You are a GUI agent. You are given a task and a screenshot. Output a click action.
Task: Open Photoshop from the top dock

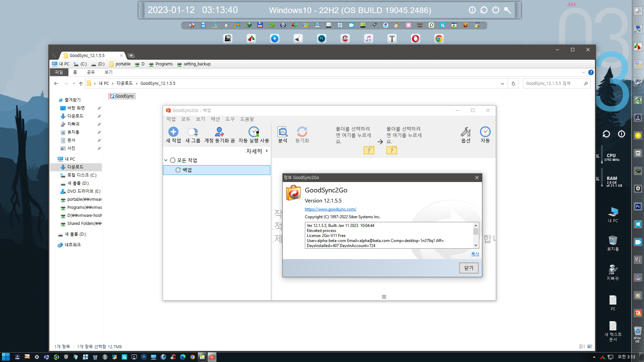322,39
